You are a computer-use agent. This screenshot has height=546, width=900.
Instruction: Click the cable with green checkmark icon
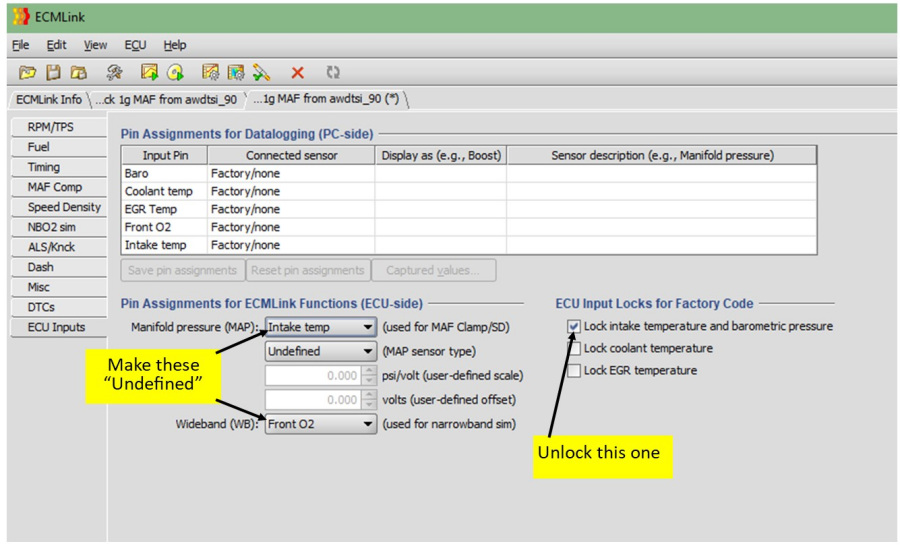tap(261, 72)
